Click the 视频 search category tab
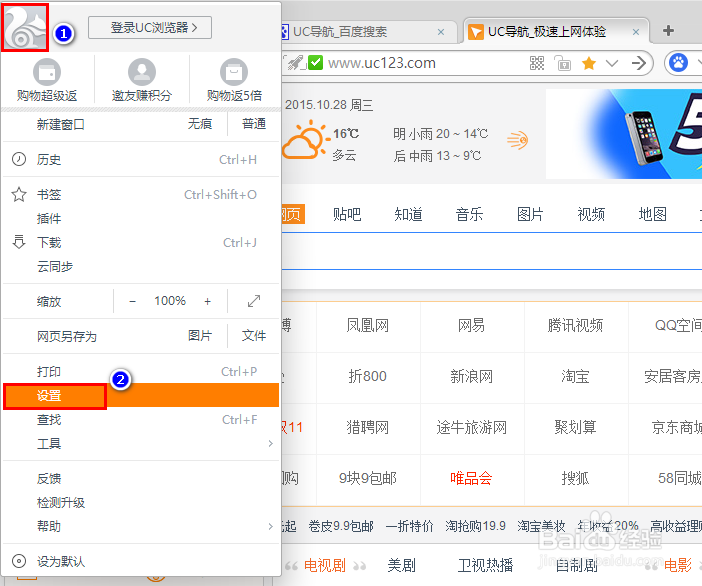The image size is (702, 586). coord(591,214)
